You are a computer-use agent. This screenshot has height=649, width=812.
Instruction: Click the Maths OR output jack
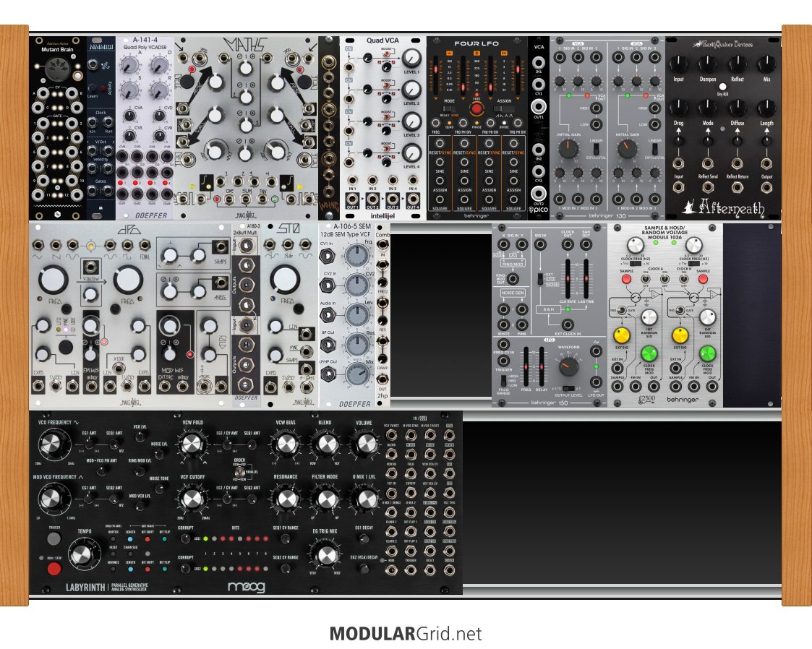228,199
